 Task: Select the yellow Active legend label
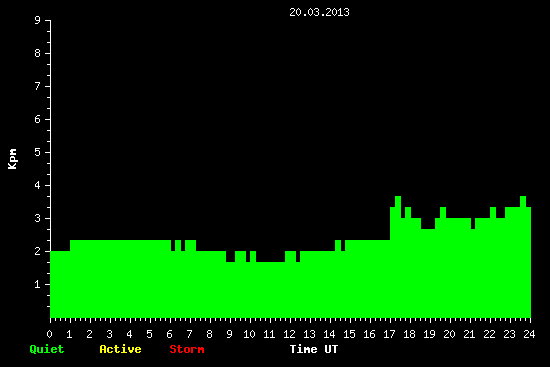(x=120, y=349)
